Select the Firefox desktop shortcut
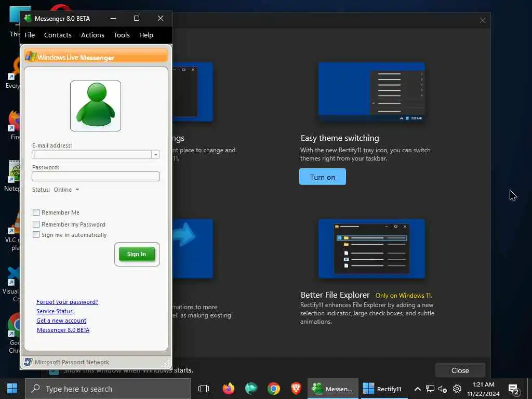Screen dimensions: 532x399 click(x=14, y=125)
